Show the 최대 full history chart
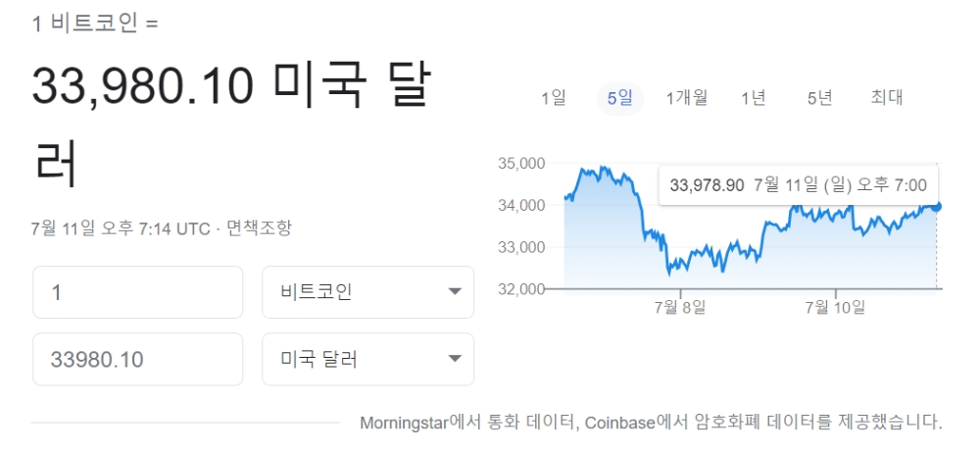980x452 pixels. point(886,98)
